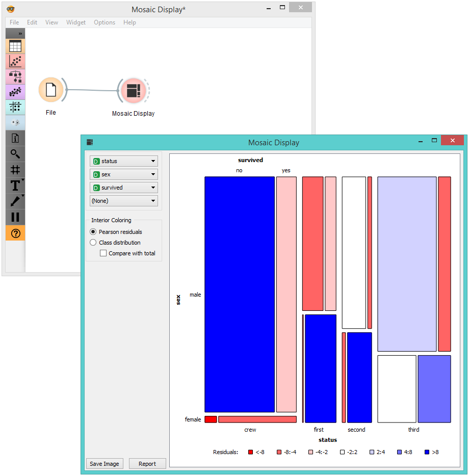
Task: Open the Options menu
Action: click(105, 22)
